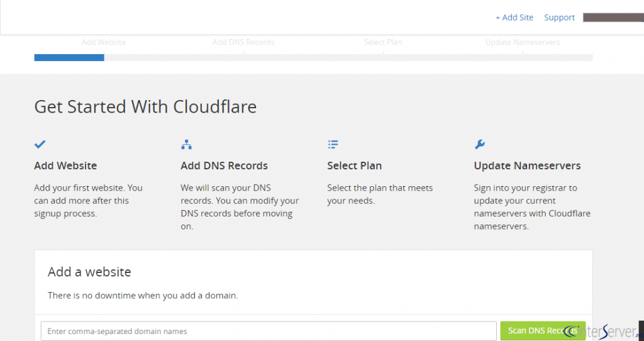Click the Add DNS Records network icon
The width and height of the screenshot is (644, 341).
[186, 144]
